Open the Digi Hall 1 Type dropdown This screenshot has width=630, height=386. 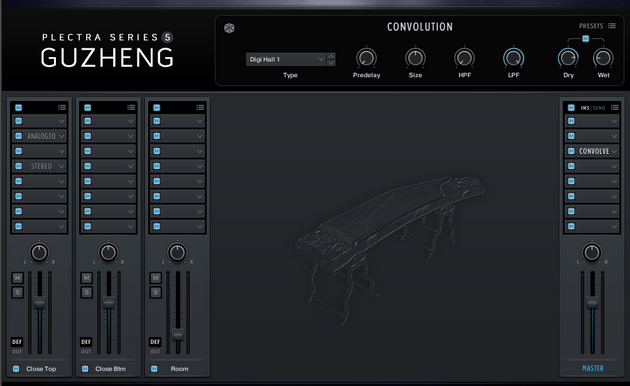(285, 59)
